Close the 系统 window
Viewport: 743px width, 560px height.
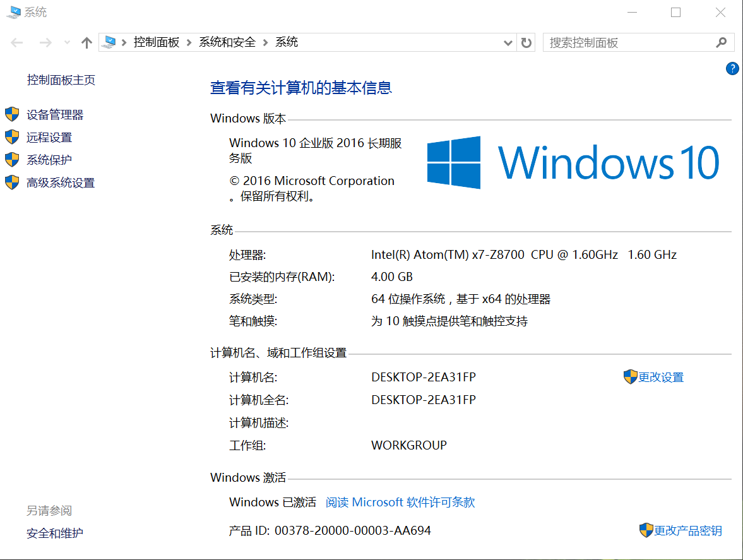pyautogui.click(x=720, y=13)
